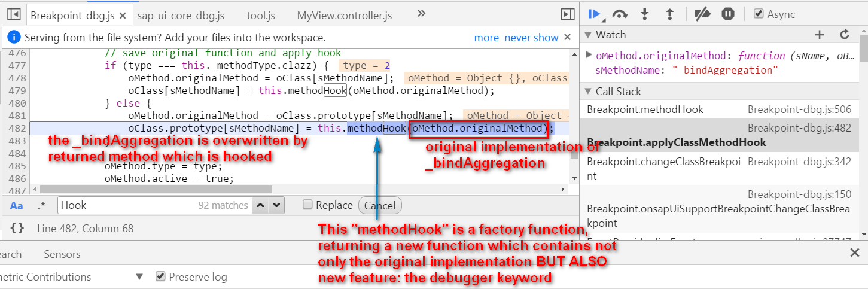868x289 pixels.
Task: Resume script execution with the play button
Action: tap(594, 14)
